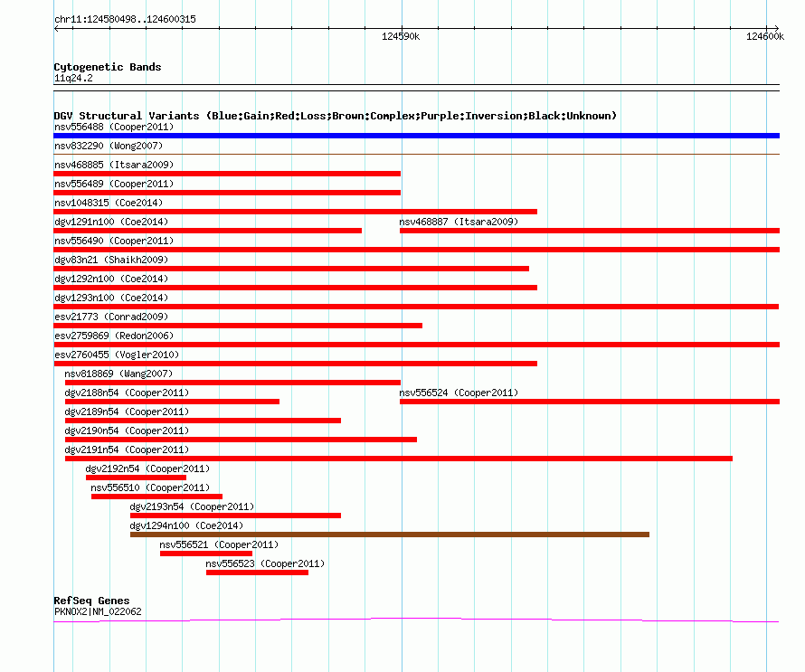Image resolution: width=805 pixels, height=672 pixels.
Task: Click the dgv2193n54 (Cooper2011) label
Action: (x=192, y=506)
